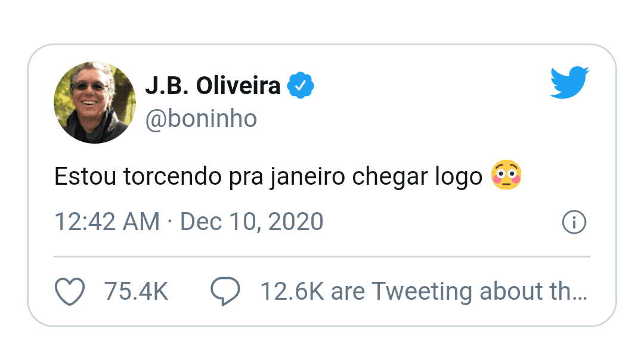
Task: Open the tweet info circle icon
Action: pyautogui.click(x=574, y=222)
